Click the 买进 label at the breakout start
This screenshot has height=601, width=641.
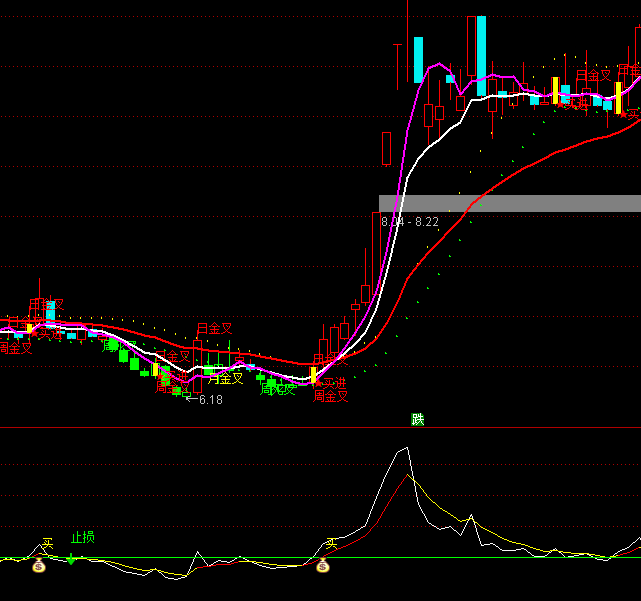(331, 383)
